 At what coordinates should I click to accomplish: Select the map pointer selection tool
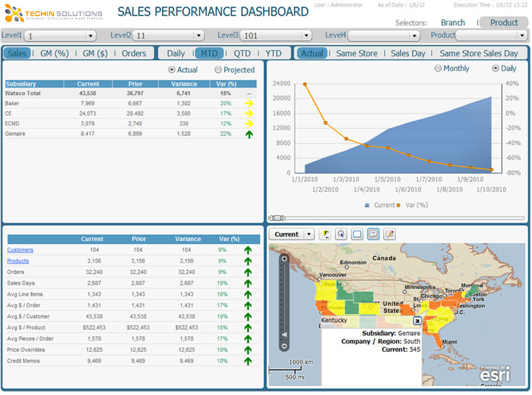coord(341,234)
